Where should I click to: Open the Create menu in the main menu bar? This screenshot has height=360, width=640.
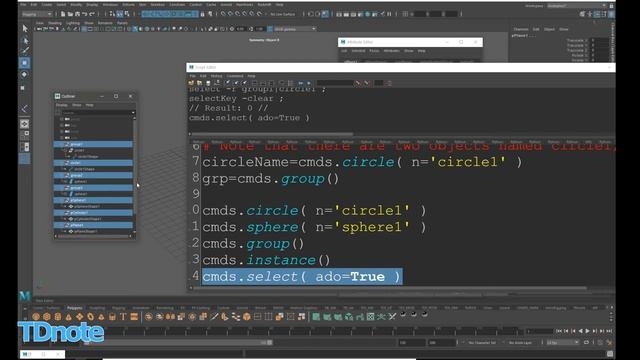coord(47,4)
